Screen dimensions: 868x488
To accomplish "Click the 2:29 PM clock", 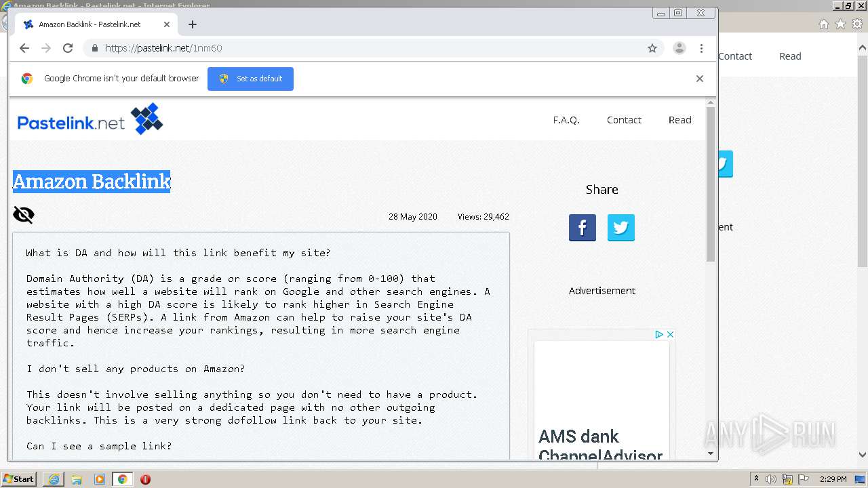I will point(833,479).
